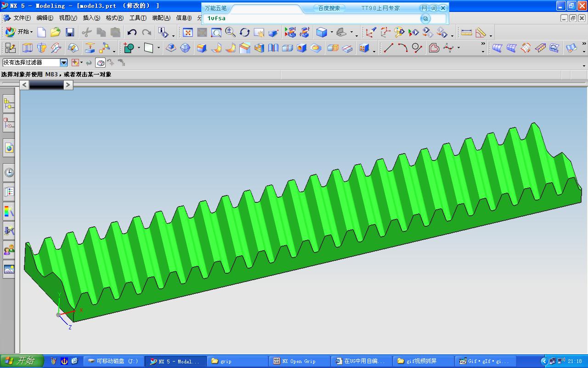Viewport: 588px width, 368px height.
Task: Expand the surface toolbar overflow chevron at far right
Action: [x=584, y=44]
